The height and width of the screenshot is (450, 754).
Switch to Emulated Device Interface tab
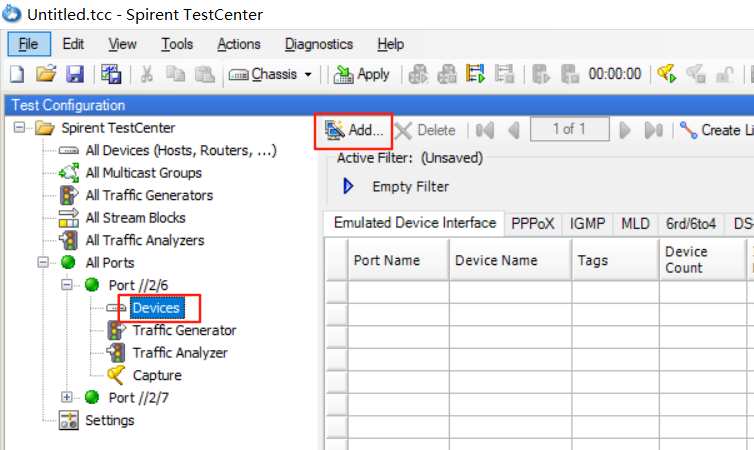coord(415,223)
